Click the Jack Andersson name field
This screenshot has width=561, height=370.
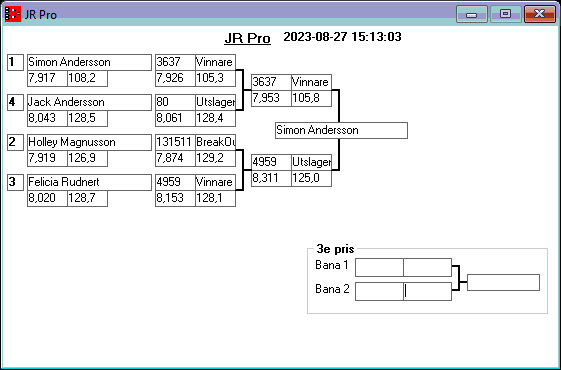tap(89, 102)
